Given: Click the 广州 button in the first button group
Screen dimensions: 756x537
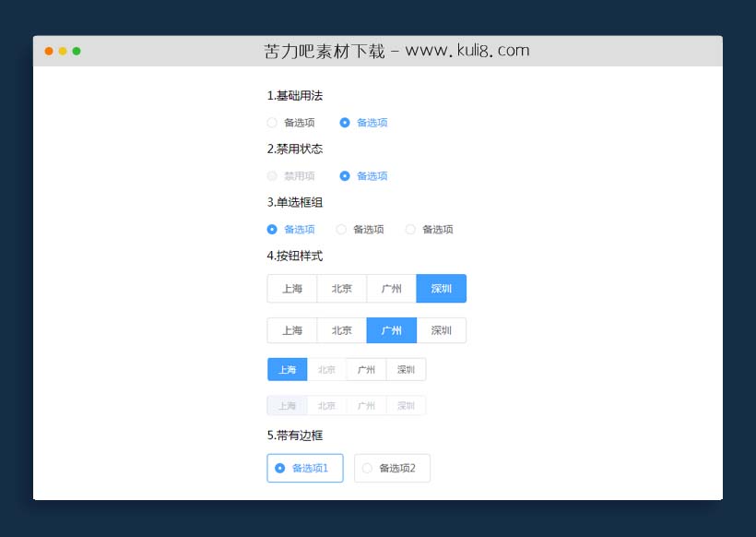Looking at the screenshot, I should click(x=391, y=288).
